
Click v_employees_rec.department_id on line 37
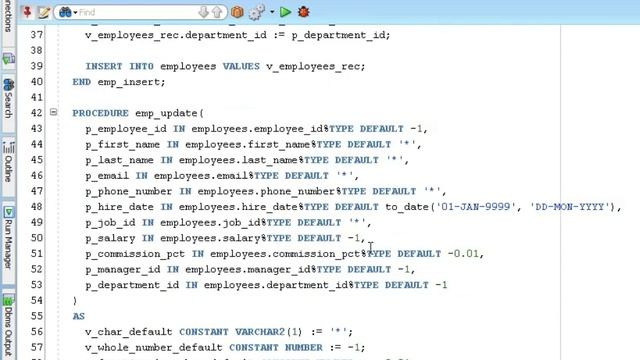(176, 35)
